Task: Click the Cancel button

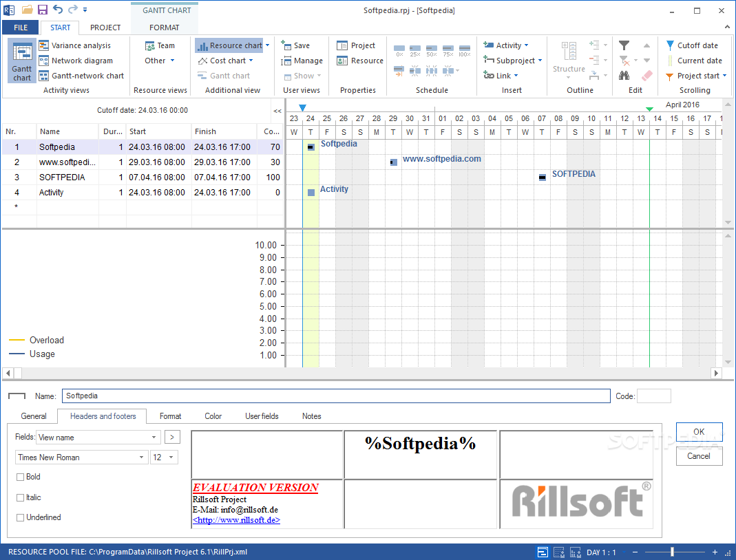Action: point(699,456)
